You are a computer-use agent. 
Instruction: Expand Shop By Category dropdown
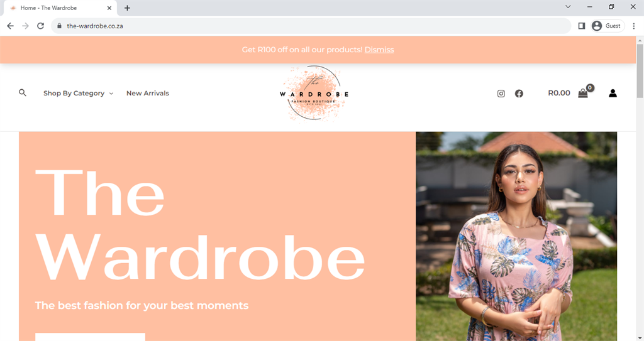point(78,93)
